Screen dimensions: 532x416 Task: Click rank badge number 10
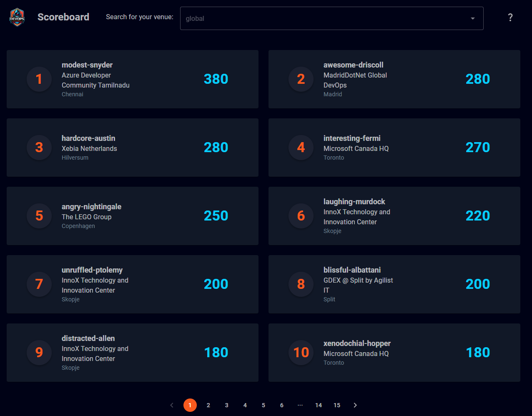point(301,353)
